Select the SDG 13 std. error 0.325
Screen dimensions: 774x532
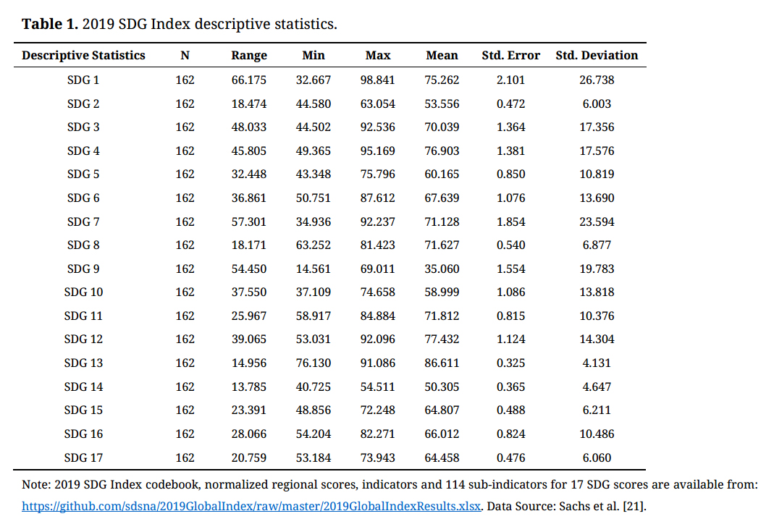click(x=510, y=363)
